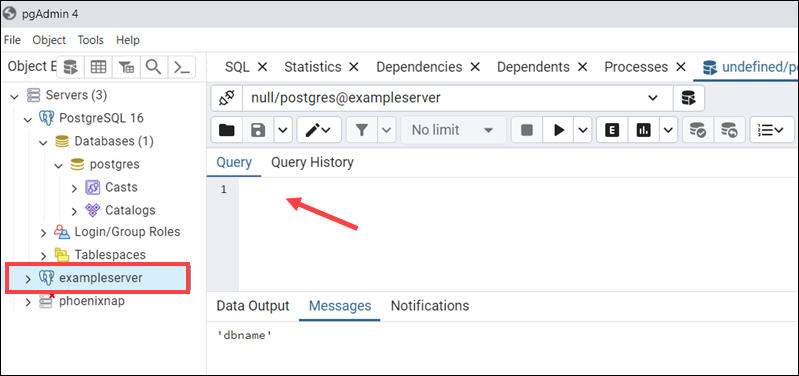
Task: Close the Statistics tab
Action: (x=354, y=67)
